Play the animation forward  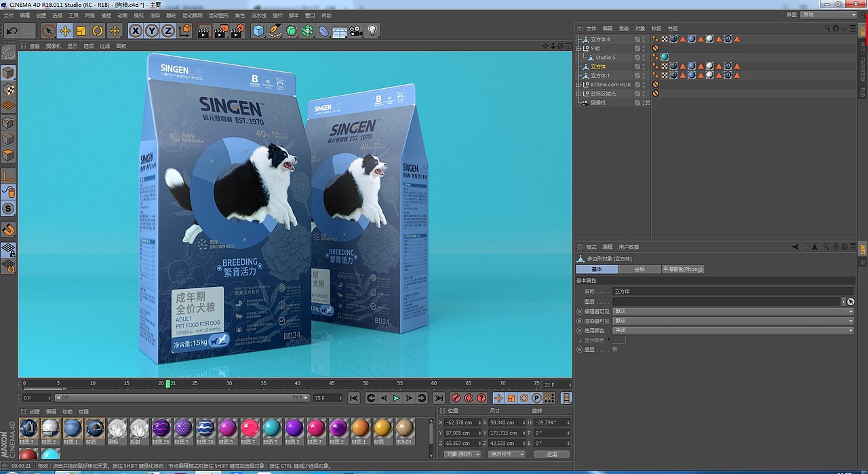[397, 398]
